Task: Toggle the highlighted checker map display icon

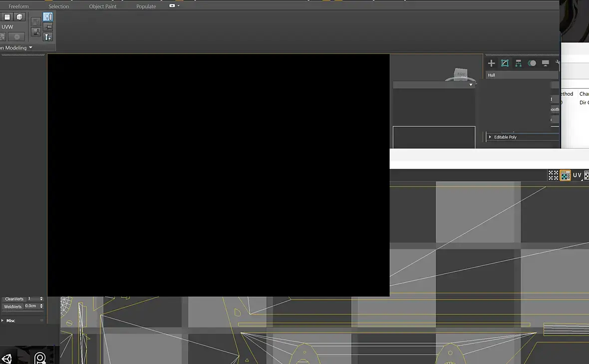Action: (x=565, y=175)
